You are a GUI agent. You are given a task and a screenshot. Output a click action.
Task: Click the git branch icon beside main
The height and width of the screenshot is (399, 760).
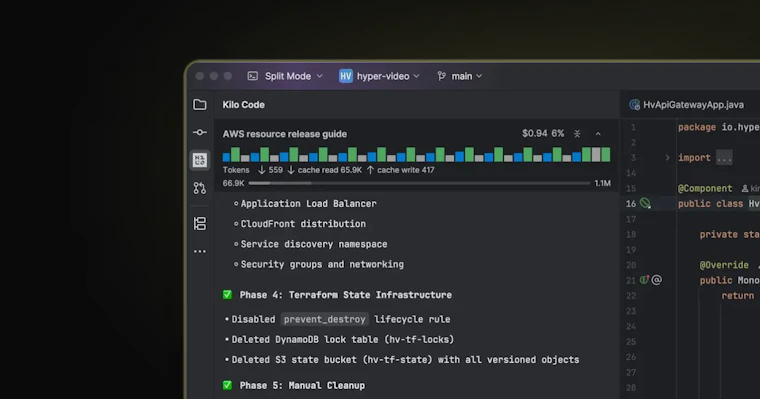[442, 76]
